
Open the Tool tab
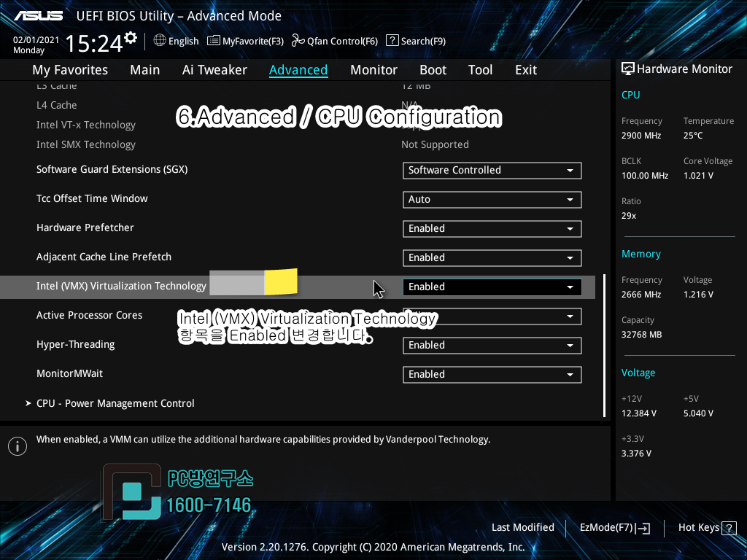(x=480, y=70)
